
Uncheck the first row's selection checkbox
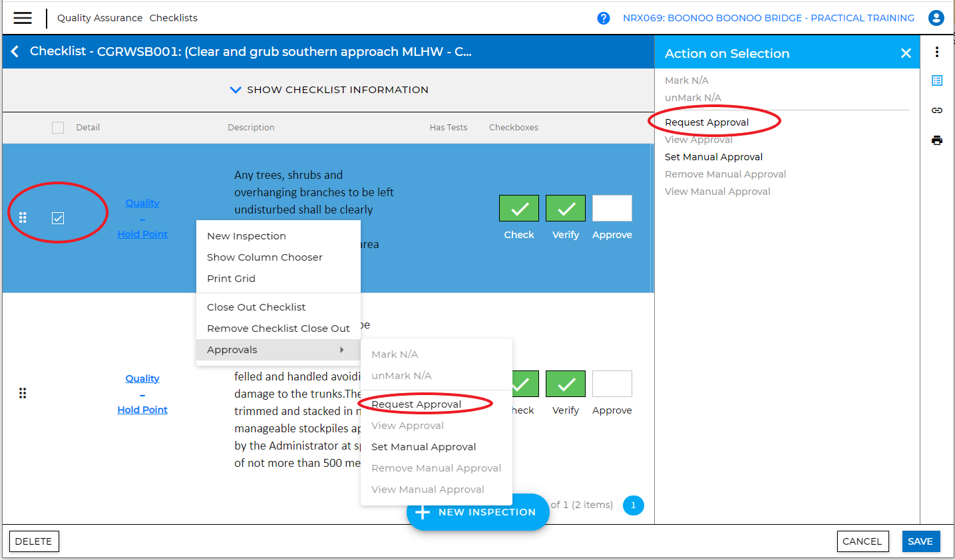[x=58, y=218]
